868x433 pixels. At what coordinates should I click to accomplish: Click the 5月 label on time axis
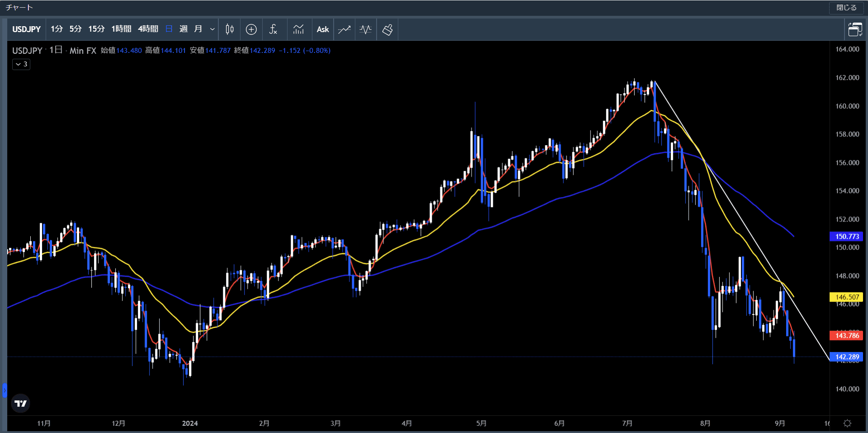[481, 424]
